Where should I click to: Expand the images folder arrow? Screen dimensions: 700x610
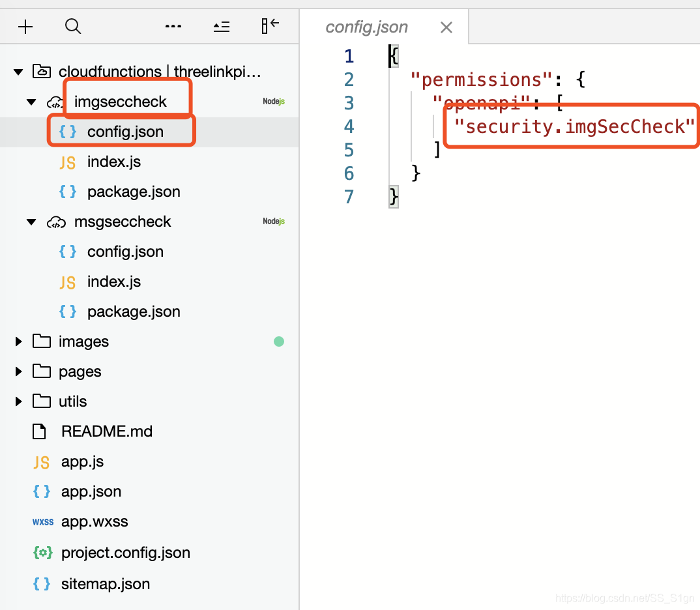coord(18,341)
